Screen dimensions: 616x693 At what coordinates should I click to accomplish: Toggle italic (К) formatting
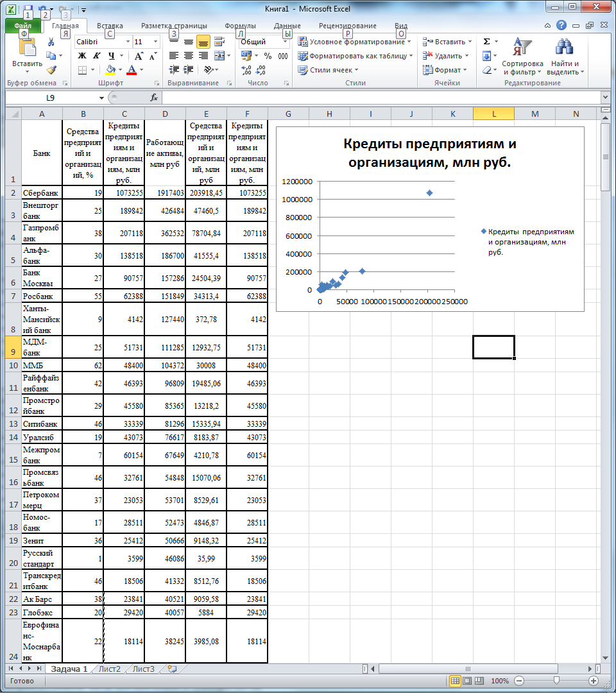97,56
